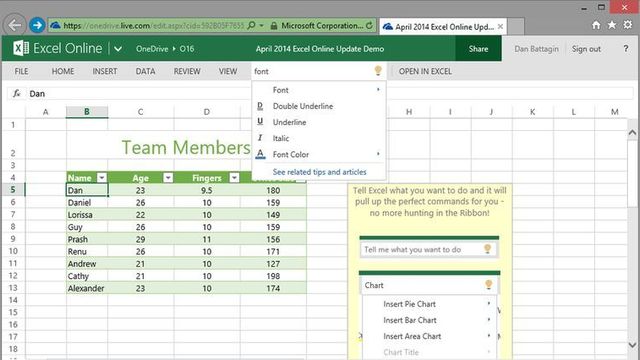Open the Age column filter dropdown

[168, 178]
